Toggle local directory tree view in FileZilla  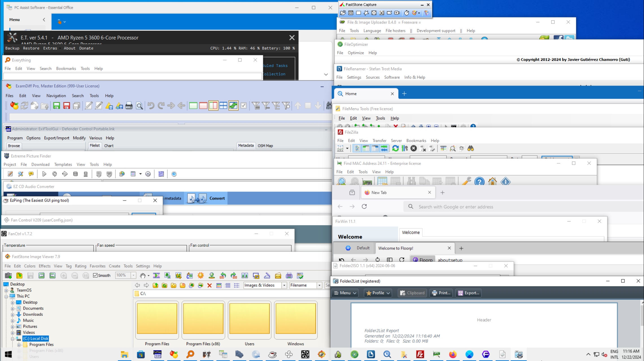[366, 149]
